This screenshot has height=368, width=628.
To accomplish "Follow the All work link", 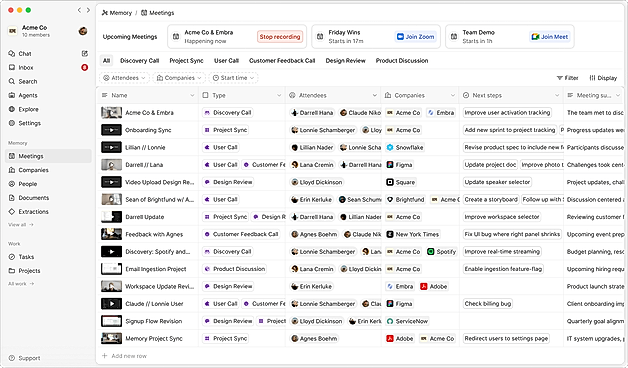I will pos(21,284).
